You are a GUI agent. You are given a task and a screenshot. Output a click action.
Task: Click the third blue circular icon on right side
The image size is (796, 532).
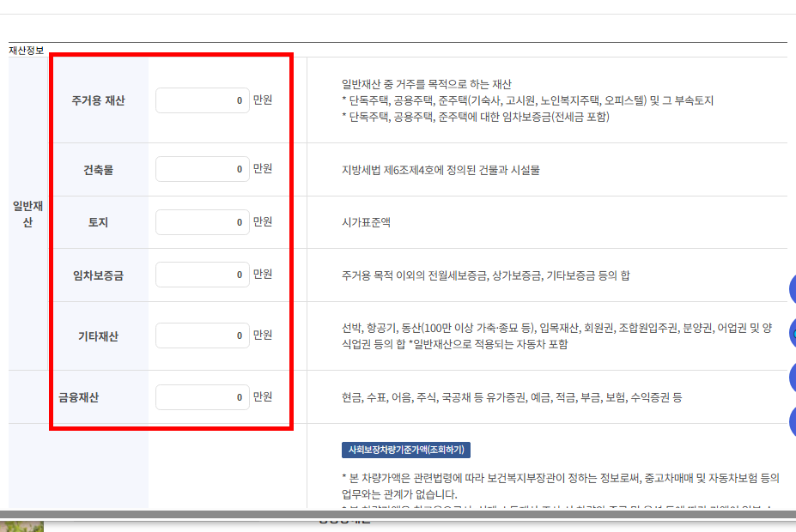tap(791, 377)
